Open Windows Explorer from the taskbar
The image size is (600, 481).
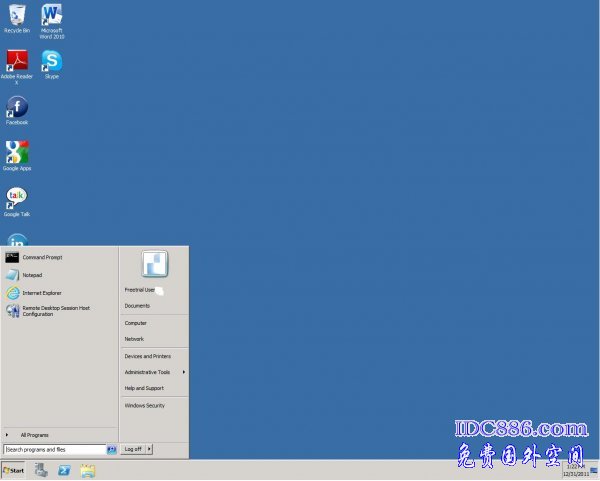pos(88,470)
